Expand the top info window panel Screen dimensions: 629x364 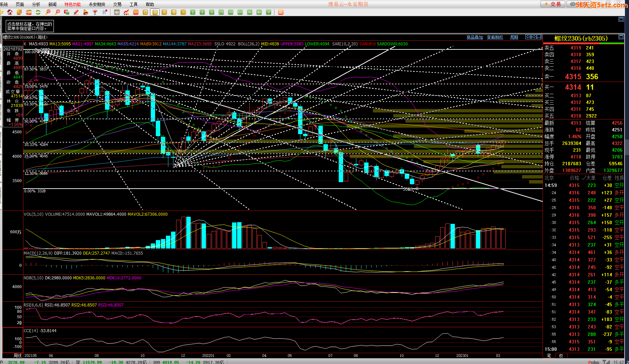[x=621, y=19]
